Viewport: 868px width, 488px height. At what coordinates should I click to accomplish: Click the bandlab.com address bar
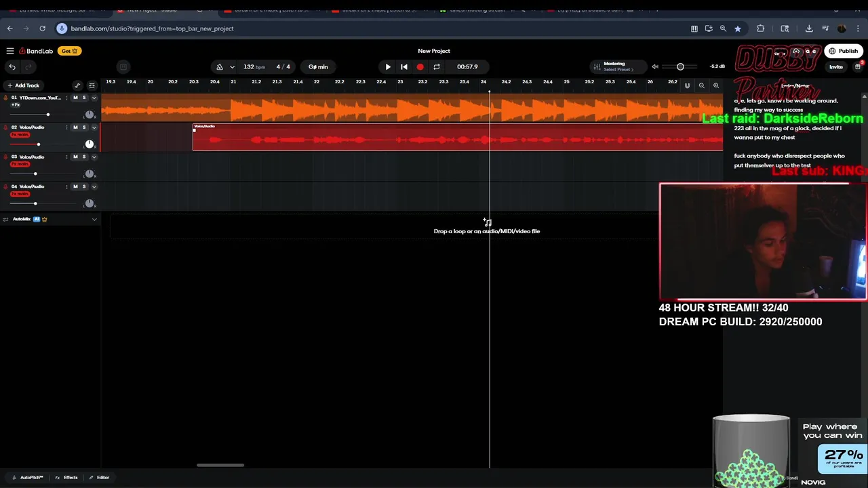[x=372, y=28]
